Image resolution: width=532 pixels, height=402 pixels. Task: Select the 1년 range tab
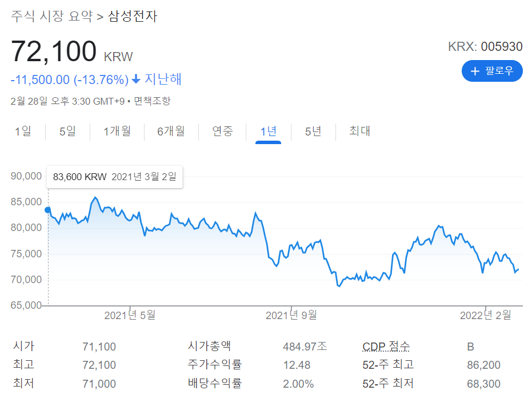[269, 131]
